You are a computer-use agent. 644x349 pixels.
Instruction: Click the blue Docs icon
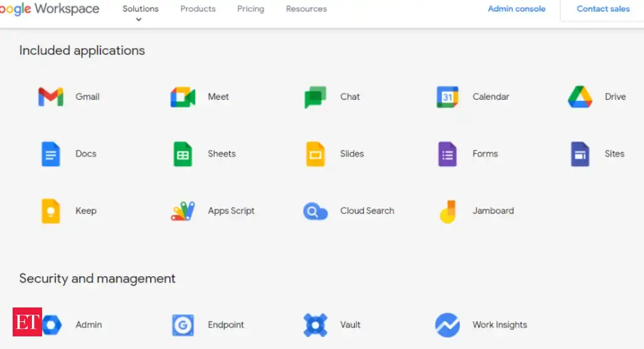click(x=51, y=154)
